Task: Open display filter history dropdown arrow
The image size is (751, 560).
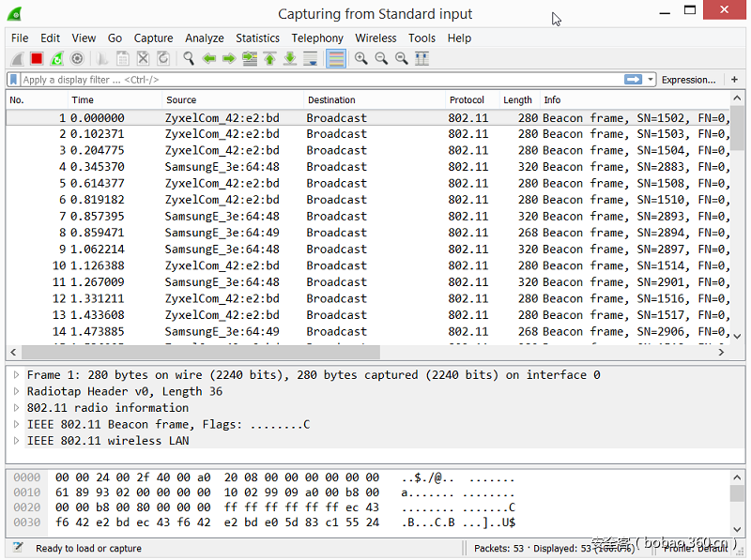Action: [x=651, y=80]
